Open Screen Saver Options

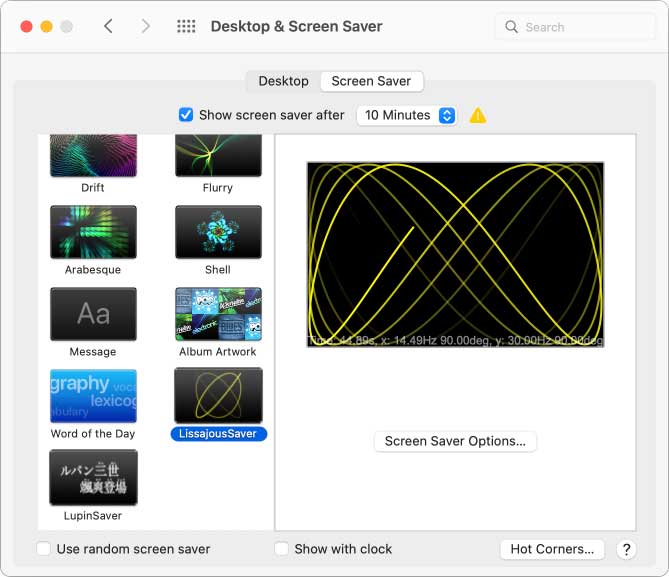455,441
